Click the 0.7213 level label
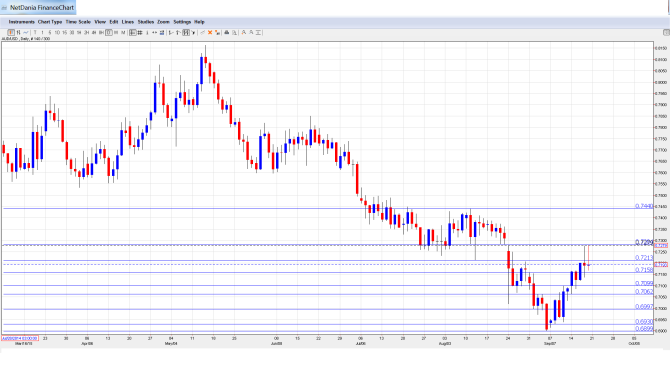The height and width of the screenshot is (377, 670). point(644,258)
